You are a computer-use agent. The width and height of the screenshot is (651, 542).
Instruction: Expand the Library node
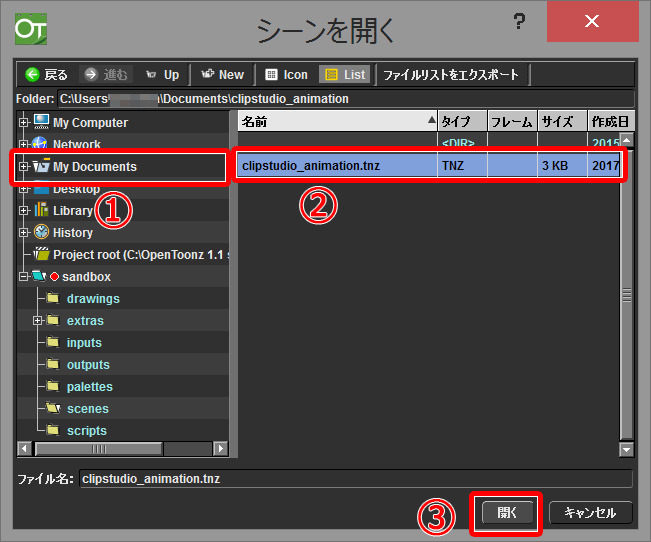click(x=24, y=211)
